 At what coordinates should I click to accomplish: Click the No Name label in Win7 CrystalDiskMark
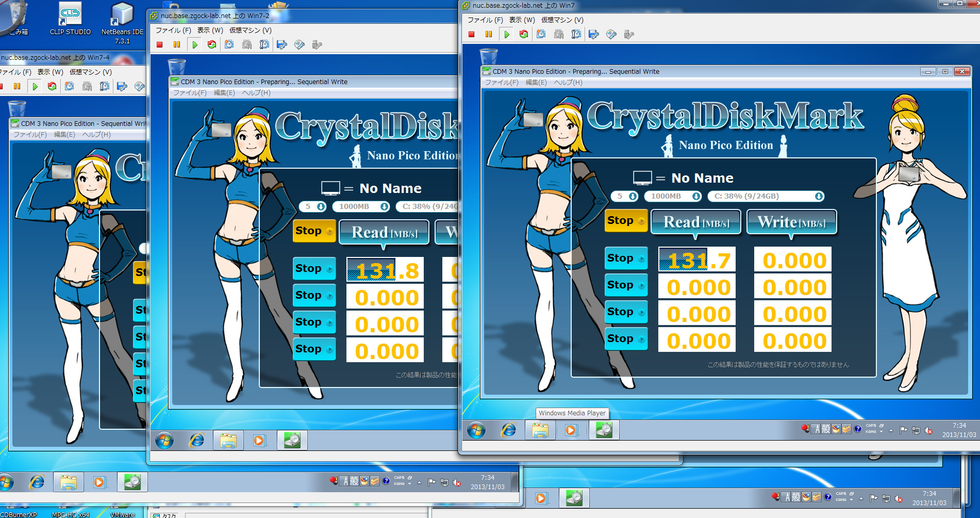702,178
